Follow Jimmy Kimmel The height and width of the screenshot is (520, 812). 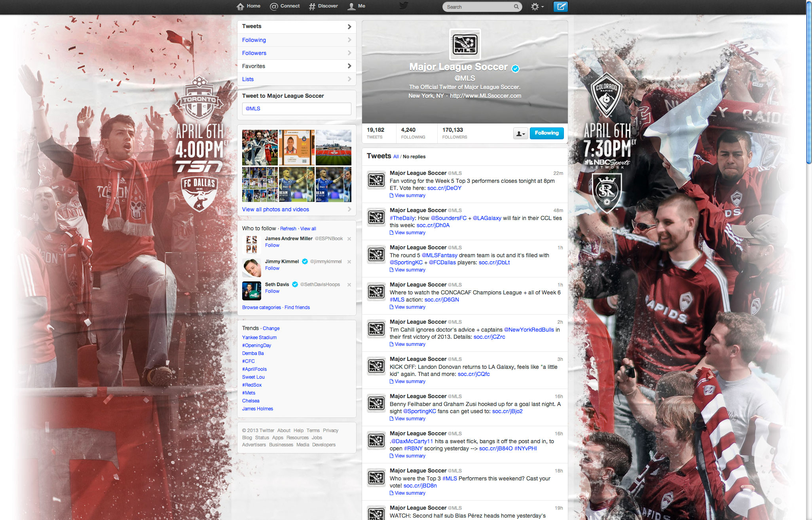tap(272, 268)
